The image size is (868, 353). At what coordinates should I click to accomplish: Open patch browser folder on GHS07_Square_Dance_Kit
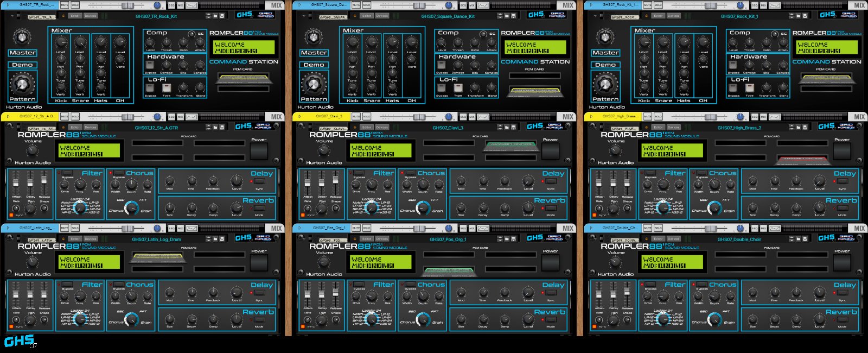(507, 16)
